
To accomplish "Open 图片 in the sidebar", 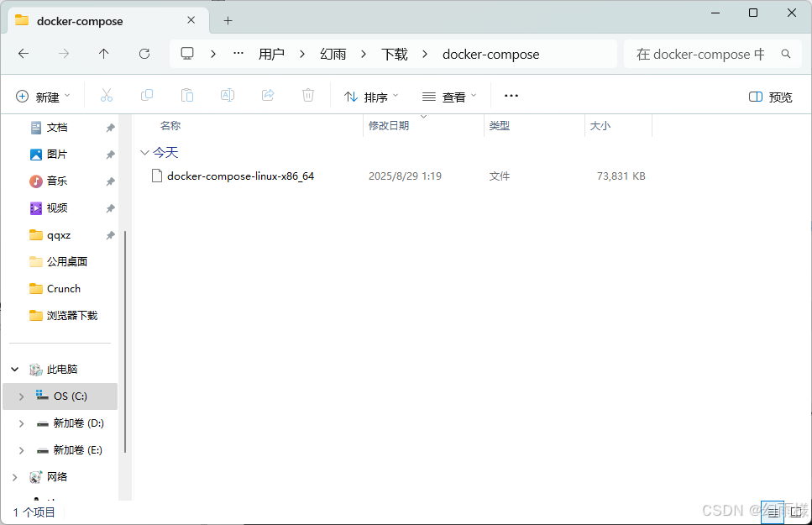I will [57, 155].
